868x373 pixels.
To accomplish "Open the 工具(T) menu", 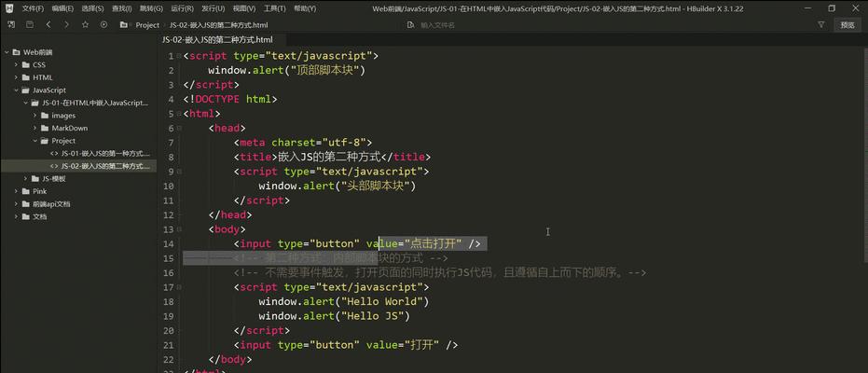I will tap(274, 8).
